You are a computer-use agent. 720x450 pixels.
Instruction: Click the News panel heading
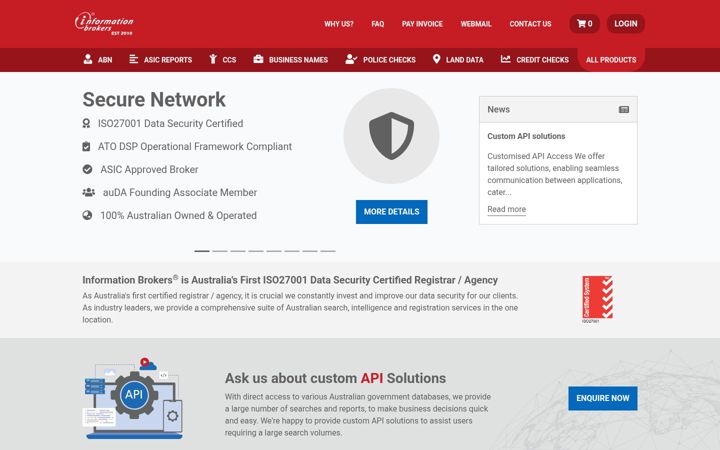(499, 109)
